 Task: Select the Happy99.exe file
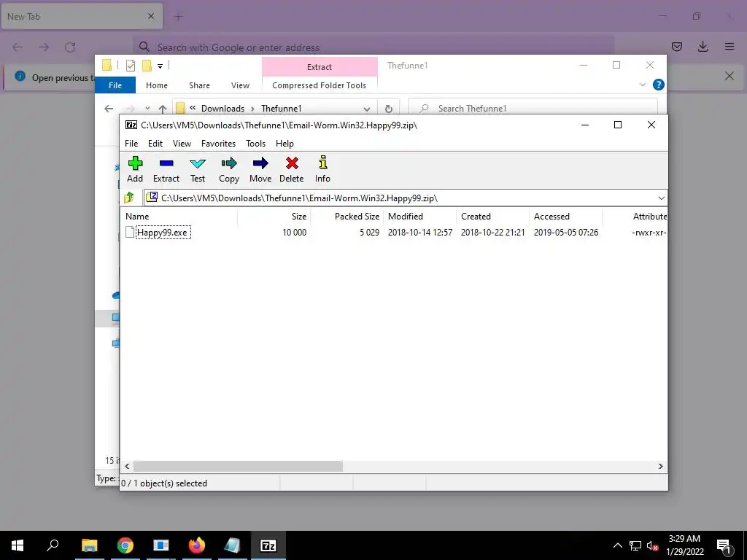pyautogui.click(x=162, y=233)
